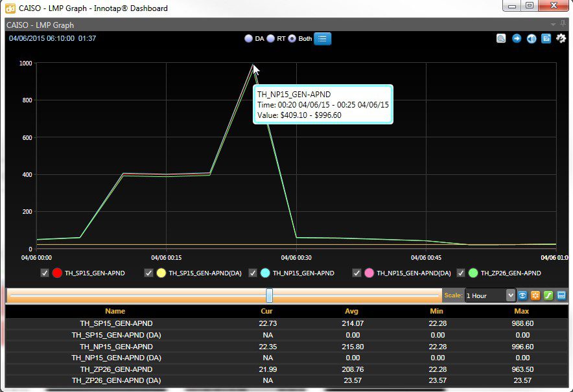573x392 pixels.
Task: Click the Cur value 22.35
Action: click(268, 347)
